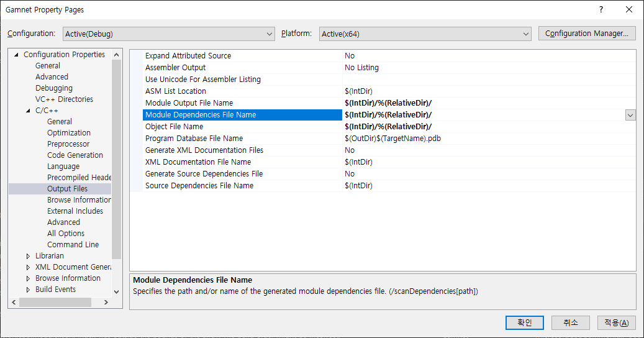Image resolution: width=644 pixels, height=338 pixels.
Task: Click the 확인 (OK) button
Action: [525, 322]
